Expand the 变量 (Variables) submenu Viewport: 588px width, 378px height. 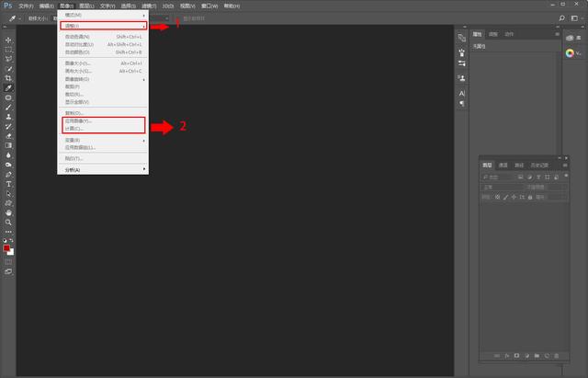click(x=103, y=140)
